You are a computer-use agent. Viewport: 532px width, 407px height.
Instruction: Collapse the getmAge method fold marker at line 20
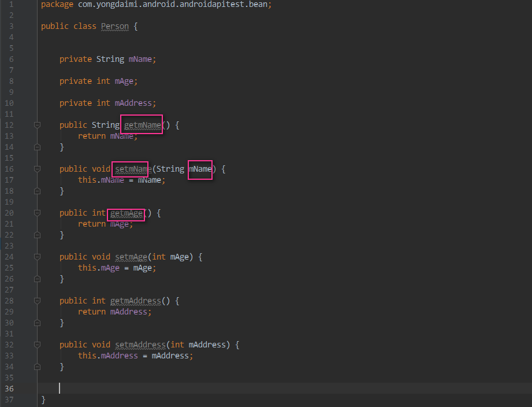point(38,213)
